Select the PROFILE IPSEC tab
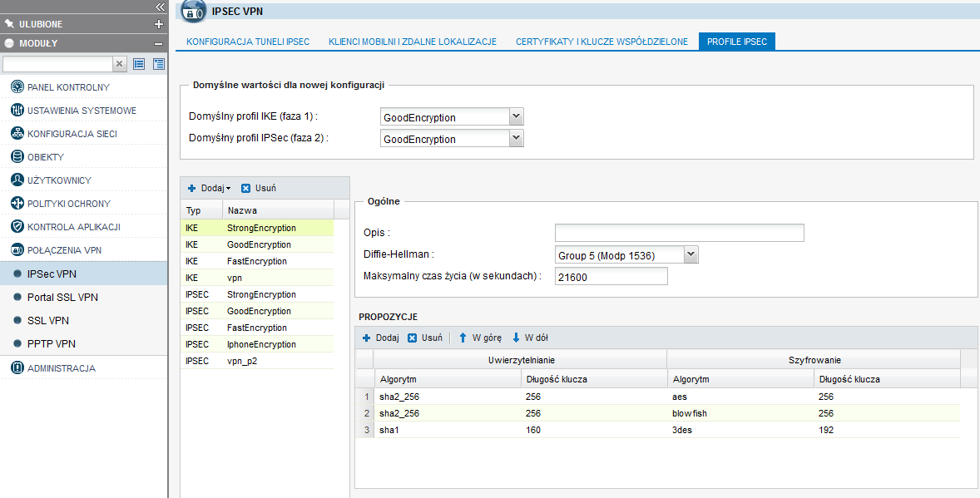 (737, 42)
